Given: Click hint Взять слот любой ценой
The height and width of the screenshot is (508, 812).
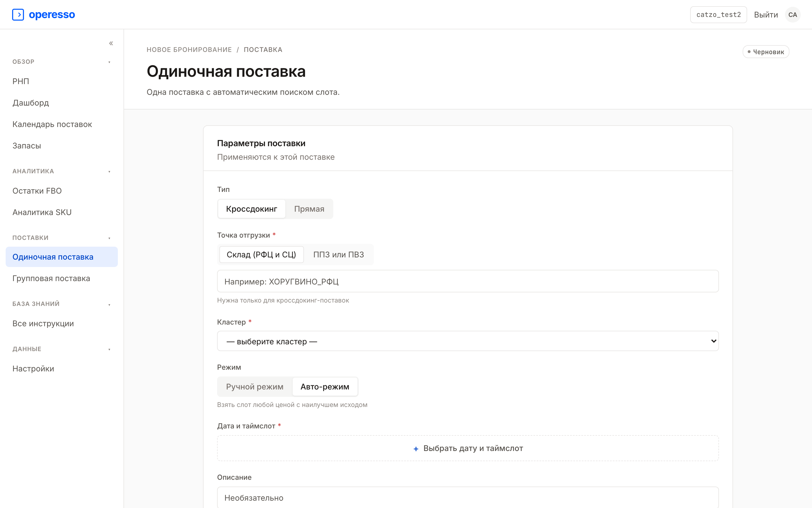Looking at the screenshot, I should click(x=292, y=405).
